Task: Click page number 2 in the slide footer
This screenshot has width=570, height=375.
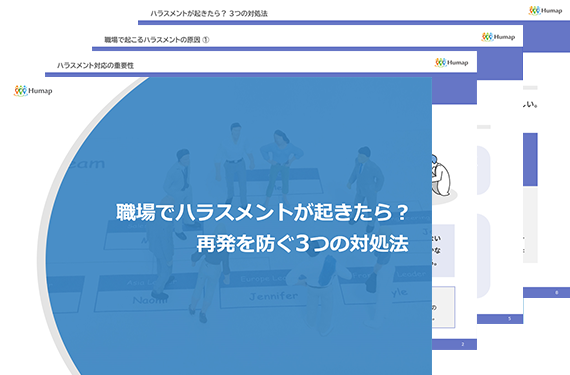Action: (x=463, y=344)
